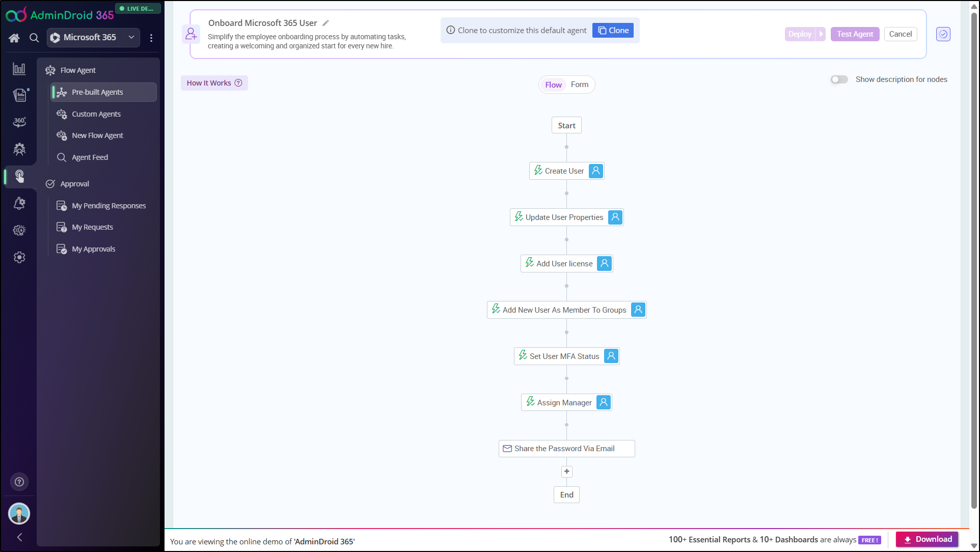Switch the view toggle to Flow
This screenshot has height=552, width=980.
point(553,85)
